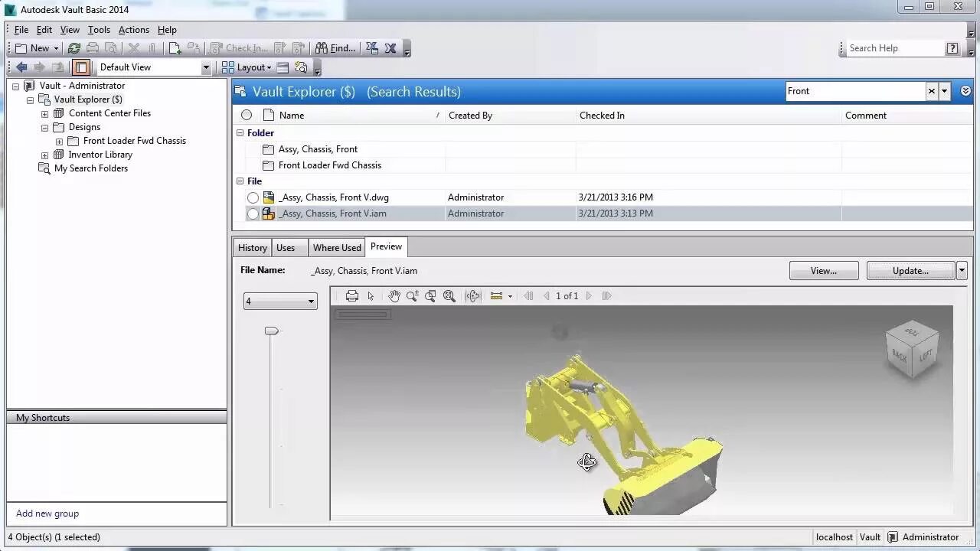Collapse the Designs tree node

point(45,128)
